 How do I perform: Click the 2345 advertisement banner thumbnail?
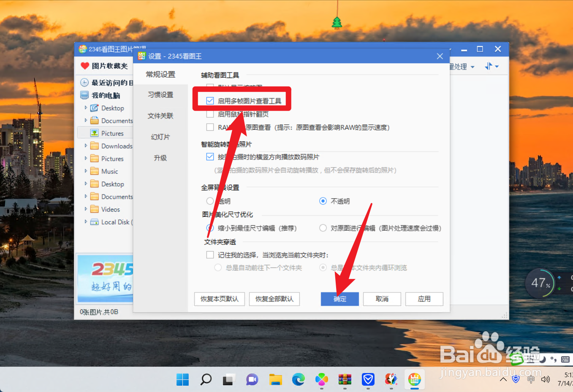click(105, 278)
